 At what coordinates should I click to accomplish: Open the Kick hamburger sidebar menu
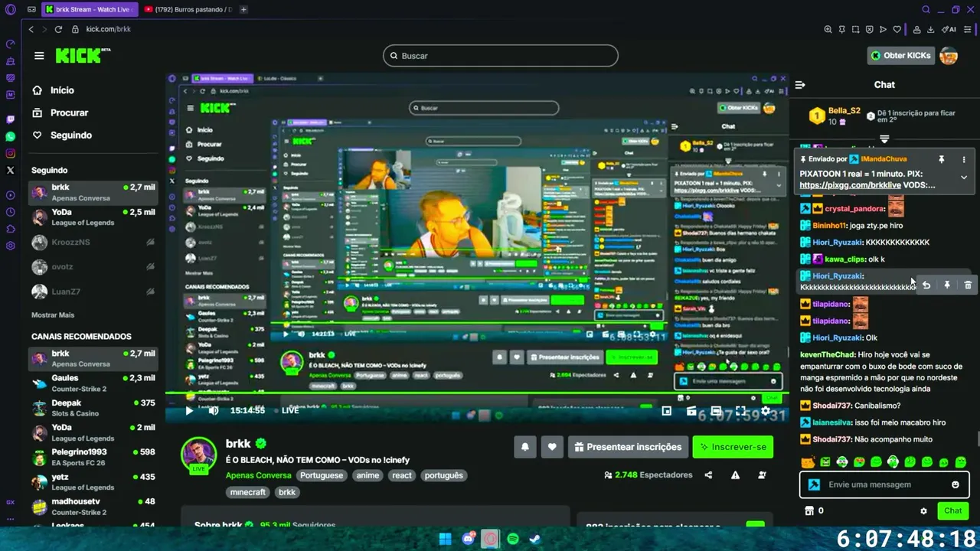click(39, 56)
